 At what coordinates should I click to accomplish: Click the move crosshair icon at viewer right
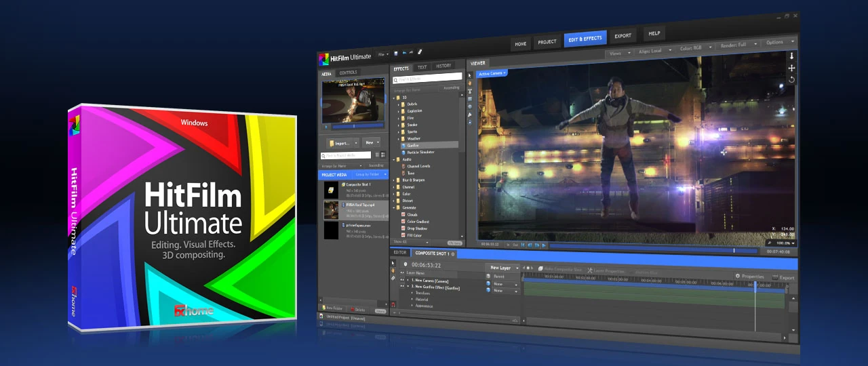click(791, 68)
